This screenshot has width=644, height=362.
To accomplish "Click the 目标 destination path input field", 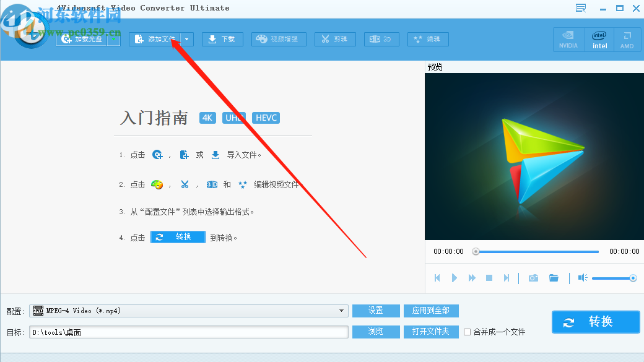I will 186,332.
